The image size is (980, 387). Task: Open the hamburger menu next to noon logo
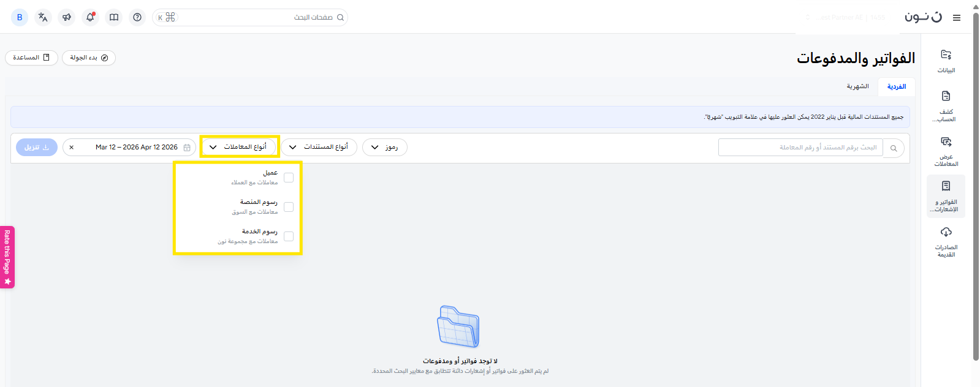[x=956, y=18]
